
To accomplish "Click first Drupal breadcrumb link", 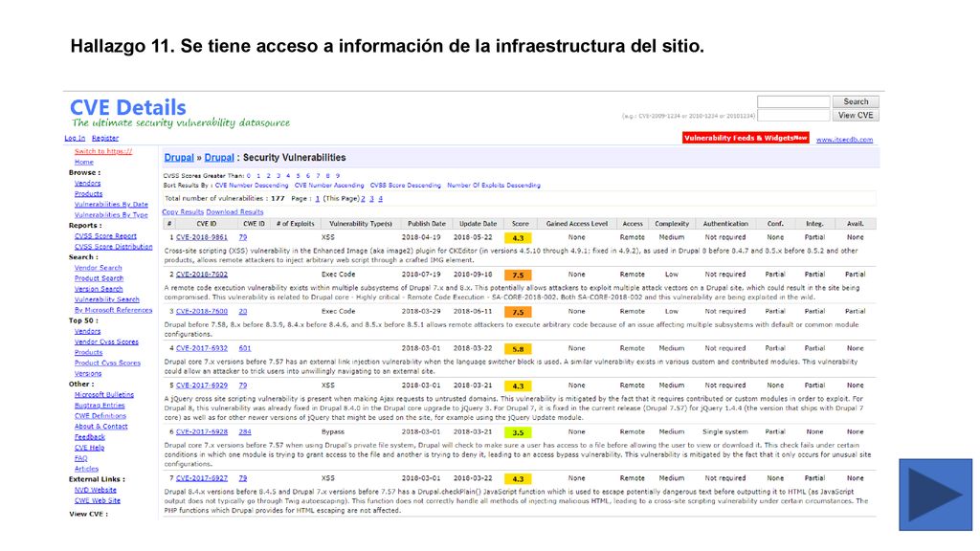I will pos(179,158).
